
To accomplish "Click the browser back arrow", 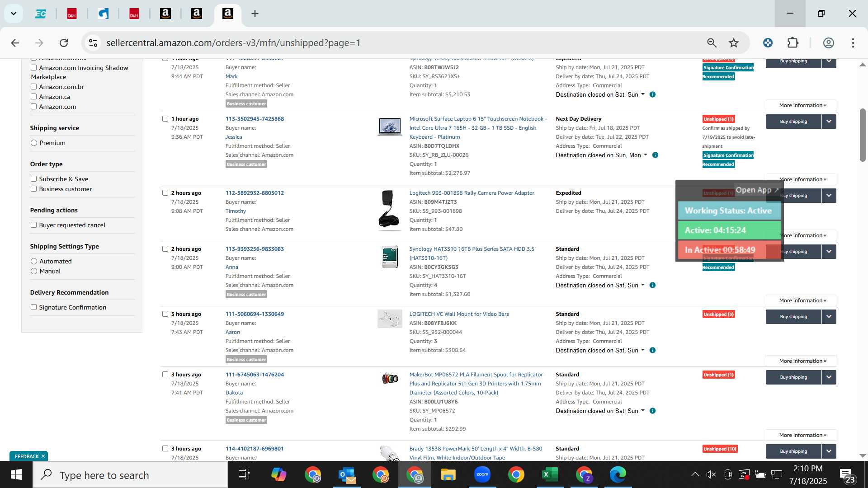I will click(x=15, y=43).
